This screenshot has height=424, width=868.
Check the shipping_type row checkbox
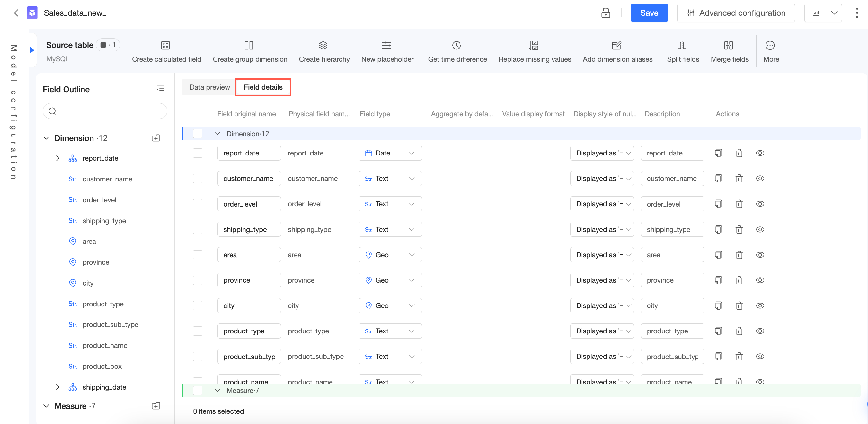[198, 229]
